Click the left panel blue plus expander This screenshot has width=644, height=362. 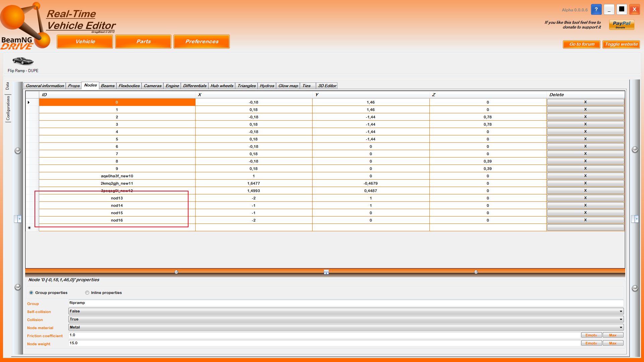click(x=18, y=219)
